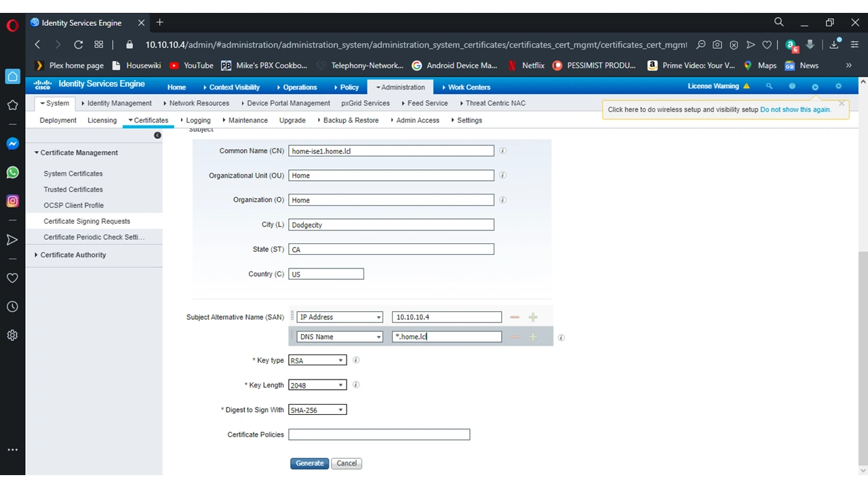Reload the page

(x=79, y=45)
